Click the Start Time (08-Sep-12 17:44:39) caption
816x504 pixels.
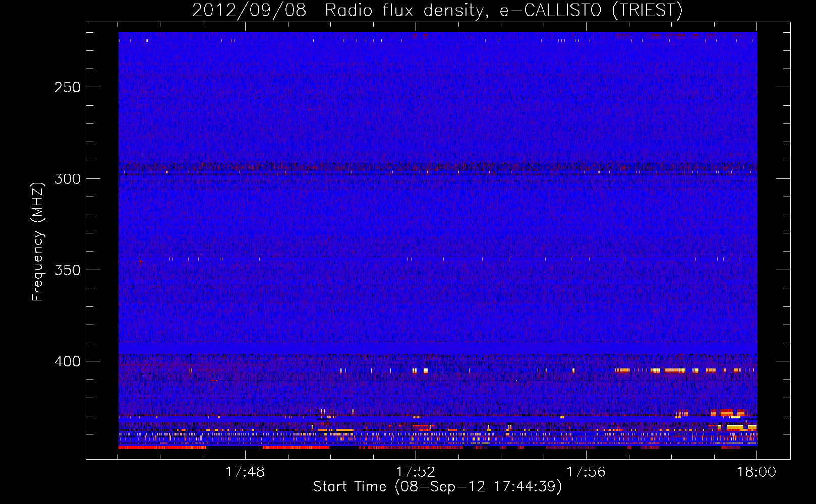coord(437,487)
